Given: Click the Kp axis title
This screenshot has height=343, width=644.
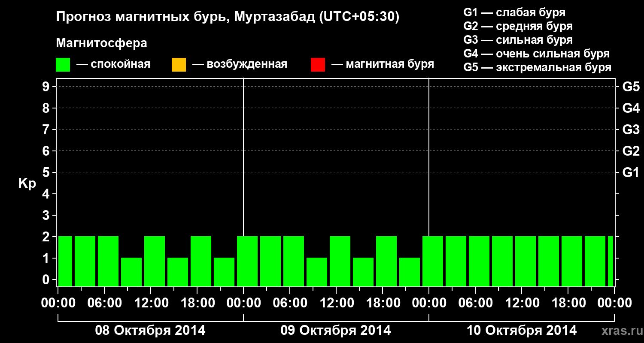Looking at the screenshot, I should (x=27, y=184).
